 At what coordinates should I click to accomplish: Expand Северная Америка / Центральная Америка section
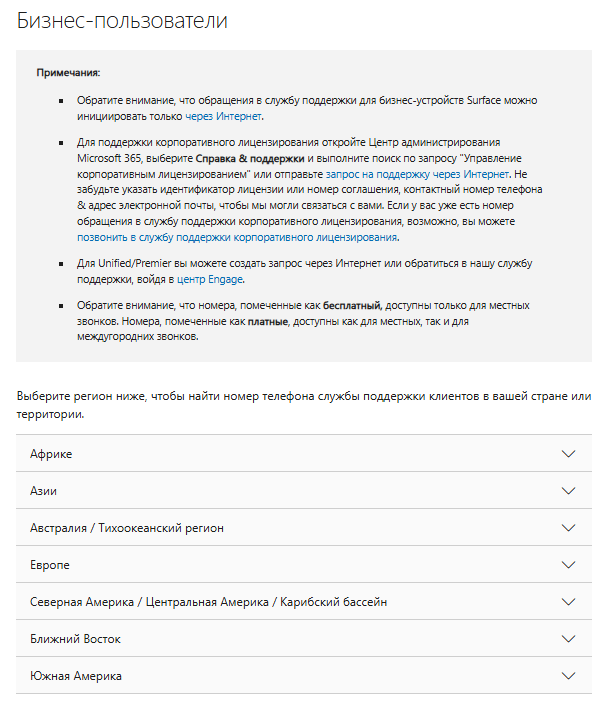pos(304,601)
